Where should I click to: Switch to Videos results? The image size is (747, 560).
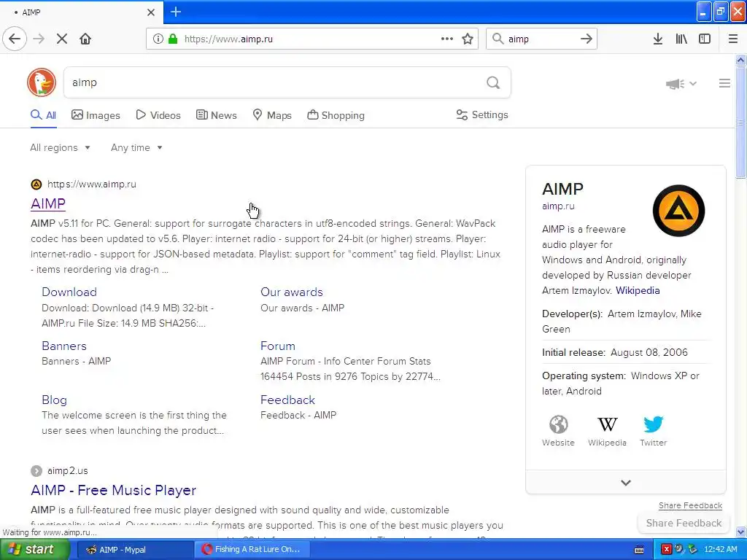coord(158,115)
